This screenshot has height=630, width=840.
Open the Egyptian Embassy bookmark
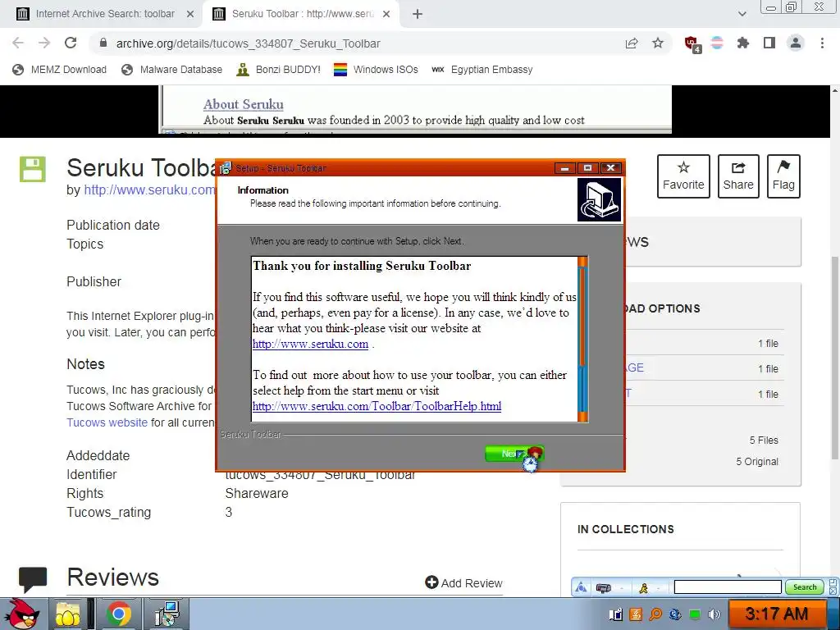(x=482, y=70)
